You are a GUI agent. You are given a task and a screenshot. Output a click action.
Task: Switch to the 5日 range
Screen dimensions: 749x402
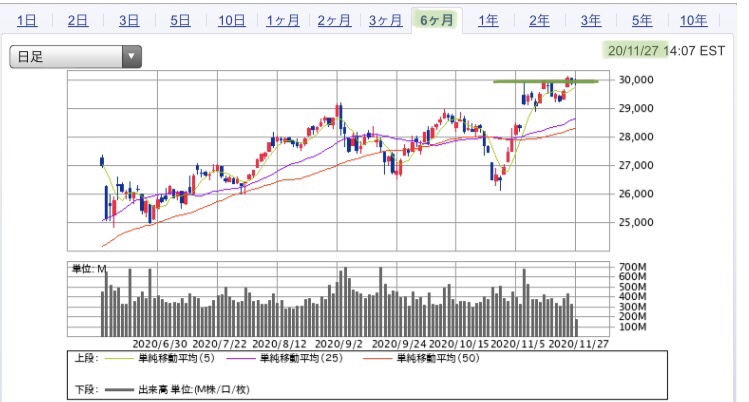coord(180,21)
